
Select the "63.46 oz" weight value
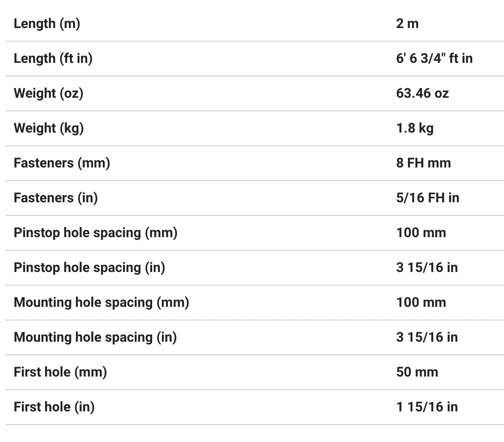click(422, 93)
